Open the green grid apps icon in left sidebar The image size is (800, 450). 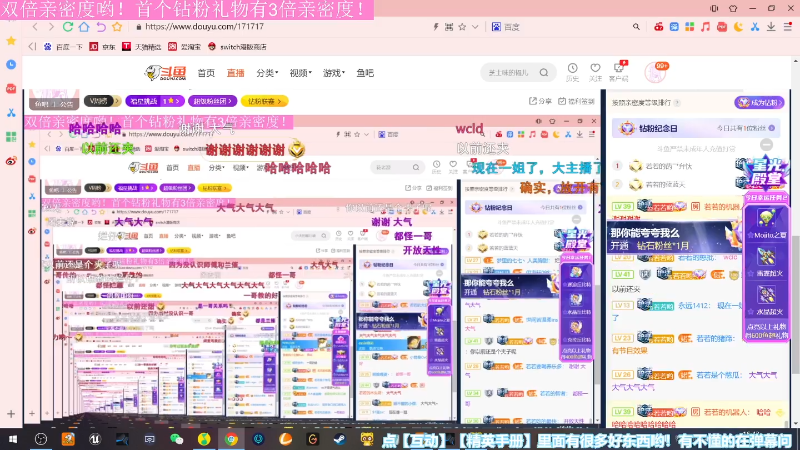11,137
